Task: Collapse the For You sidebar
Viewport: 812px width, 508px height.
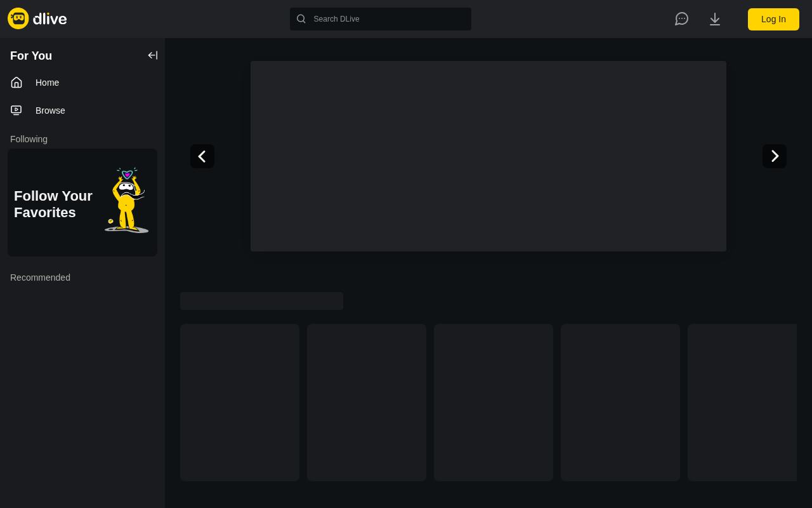Action: coord(153,55)
